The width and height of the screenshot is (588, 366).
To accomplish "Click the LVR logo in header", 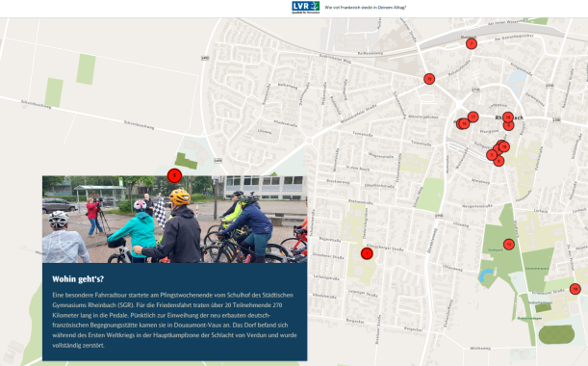I will click(306, 7).
